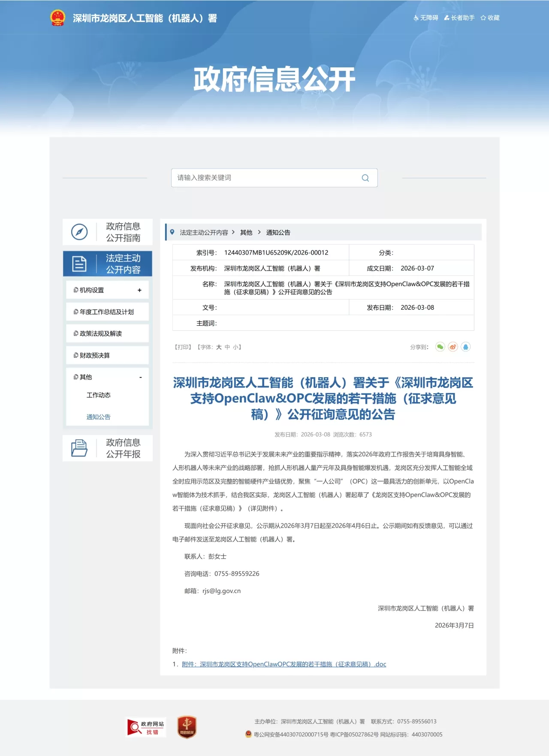Open 通知公告 submenu item in sidebar

[x=99, y=417]
